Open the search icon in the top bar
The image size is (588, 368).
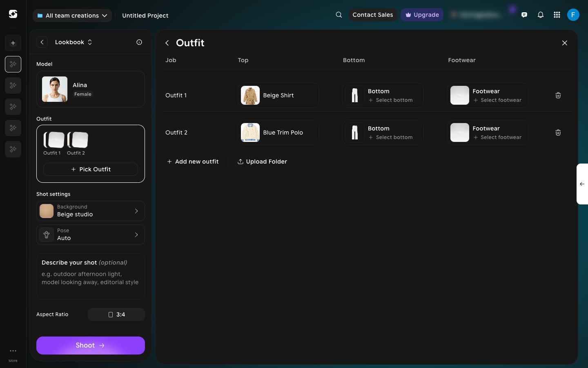[339, 15]
